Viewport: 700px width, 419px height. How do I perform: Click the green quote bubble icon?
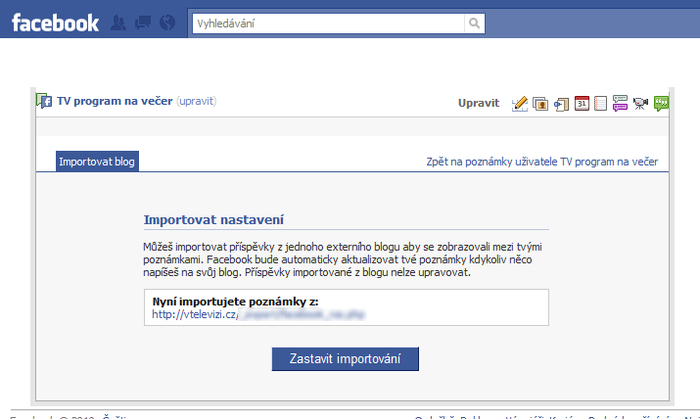tap(661, 104)
